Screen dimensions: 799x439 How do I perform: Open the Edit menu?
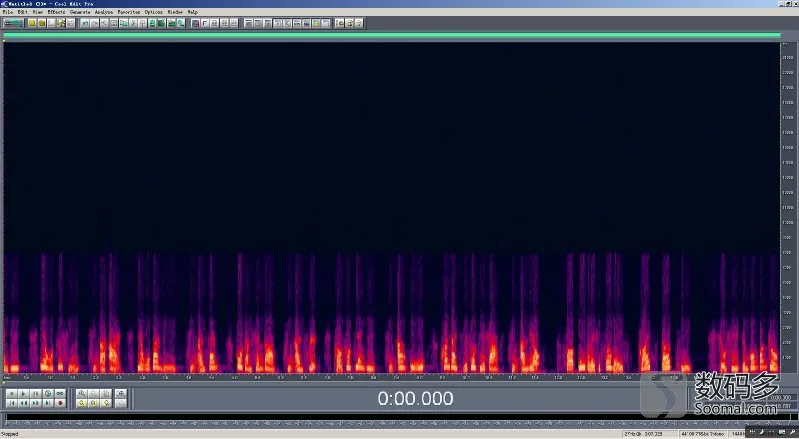click(22, 12)
